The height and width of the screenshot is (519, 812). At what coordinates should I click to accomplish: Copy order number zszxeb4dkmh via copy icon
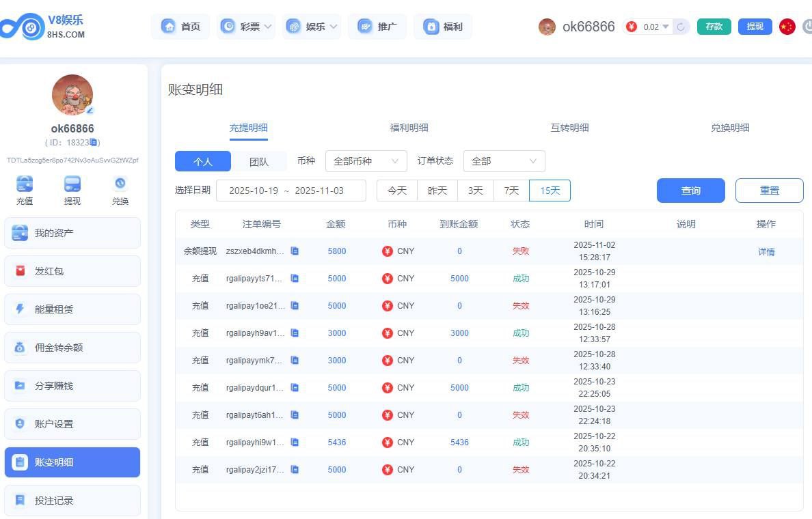[295, 251]
